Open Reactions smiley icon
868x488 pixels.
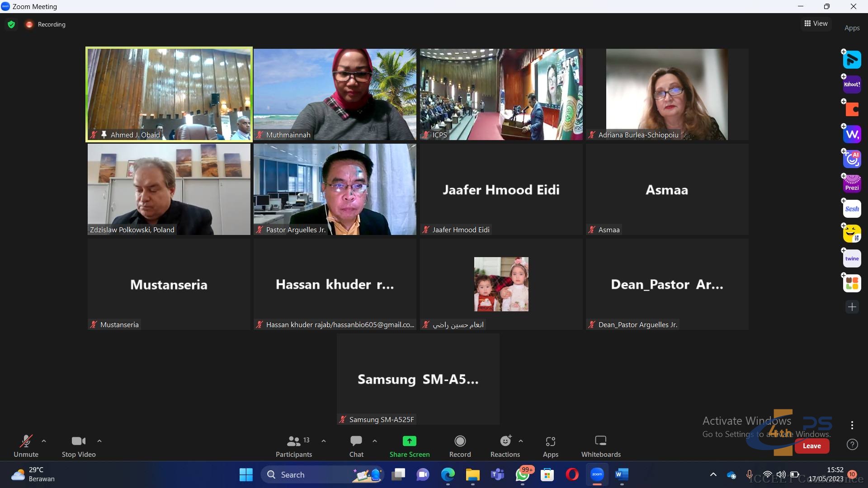[505, 446]
